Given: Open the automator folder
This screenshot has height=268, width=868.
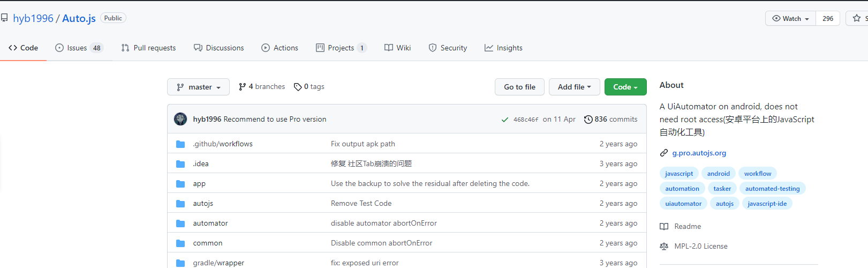Looking at the screenshot, I should [x=210, y=224].
